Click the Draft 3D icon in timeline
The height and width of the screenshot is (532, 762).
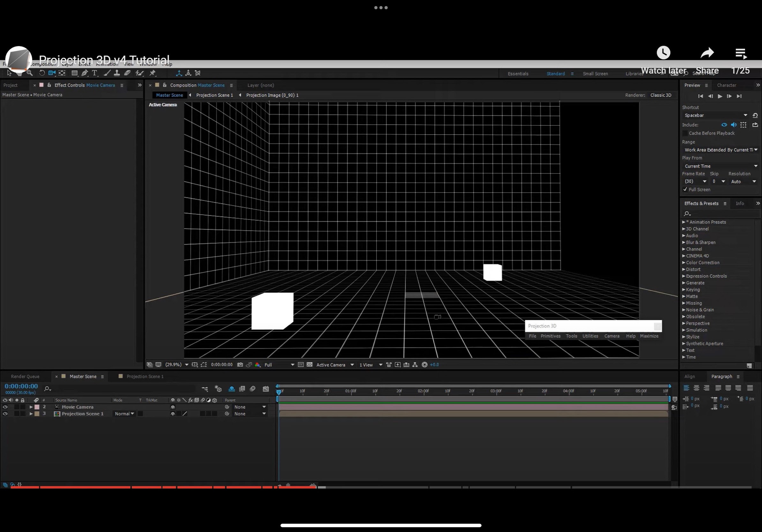point(218,389)
